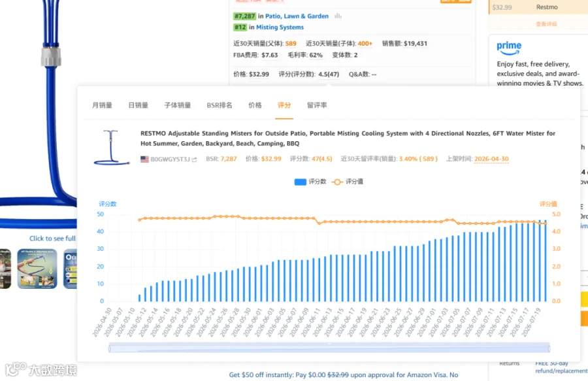Viewport: 588px width, 381px height.
Task: Click the 销售额 value $19,431
Action: (x=415, y=44)
